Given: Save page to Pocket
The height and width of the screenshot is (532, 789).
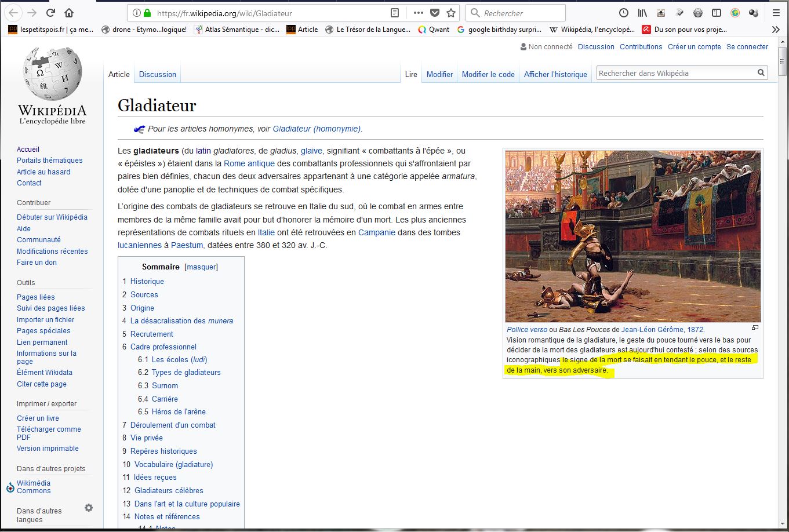Looking at the screenshot, I should 435,13.
